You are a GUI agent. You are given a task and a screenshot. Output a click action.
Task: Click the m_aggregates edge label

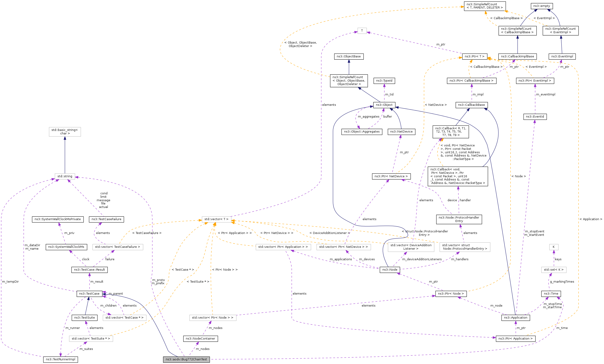pyautogui.click(x=368, y=116)
